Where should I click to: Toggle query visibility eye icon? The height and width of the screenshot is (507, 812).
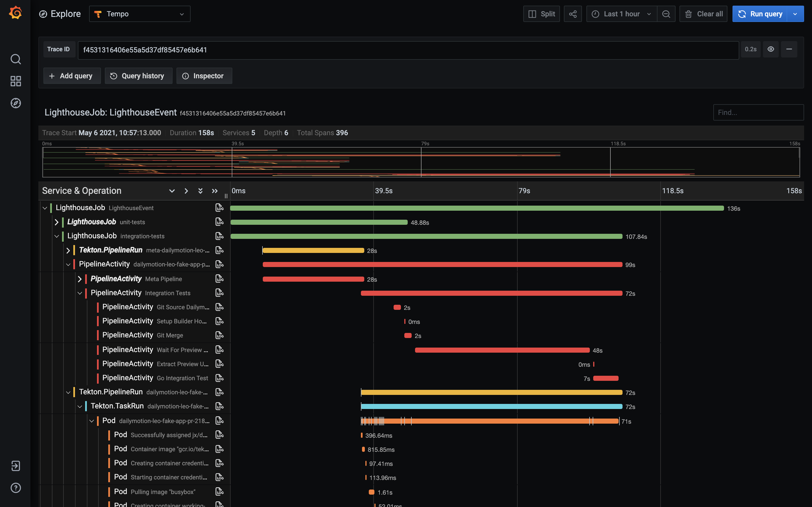click(x=771, y=49)
